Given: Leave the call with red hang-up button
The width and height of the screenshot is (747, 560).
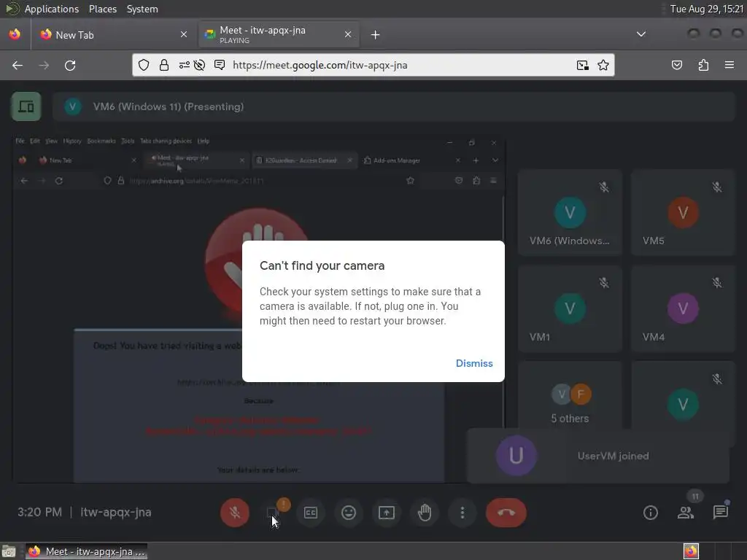Looking at the screenshot, I should coord(506,513).
